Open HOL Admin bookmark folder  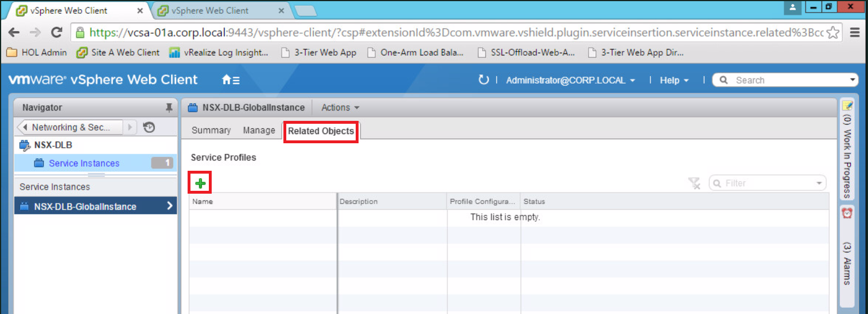point(37,52)
